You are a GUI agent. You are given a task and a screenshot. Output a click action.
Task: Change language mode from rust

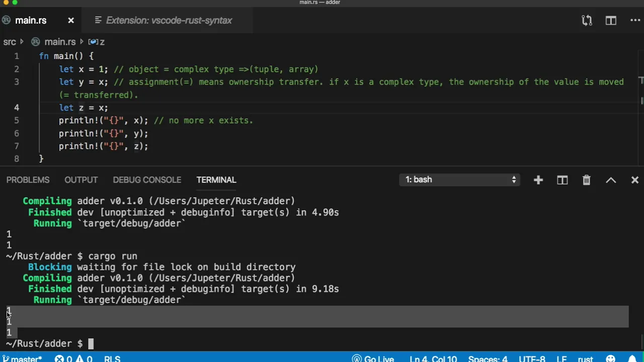coord(585,358)
